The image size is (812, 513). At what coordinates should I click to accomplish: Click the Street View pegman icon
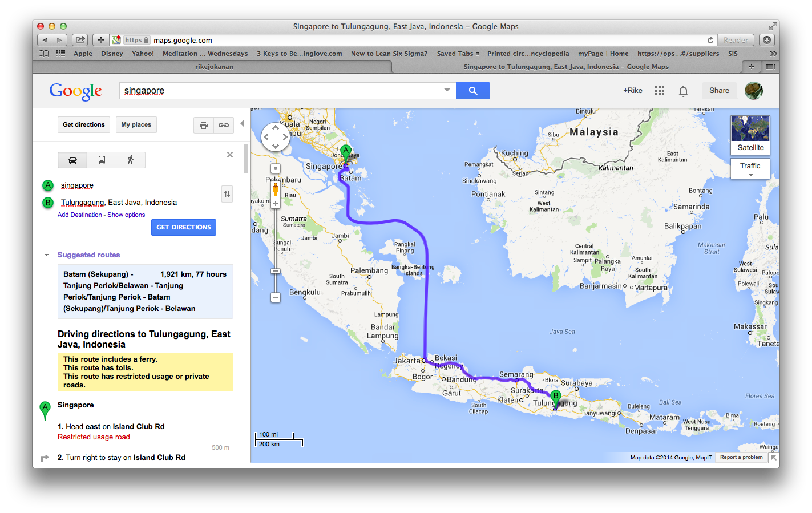[x=276, y=189]
